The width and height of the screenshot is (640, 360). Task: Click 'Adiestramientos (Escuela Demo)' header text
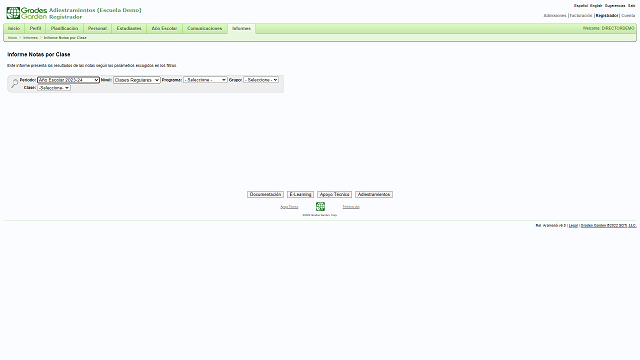[95, 10]
